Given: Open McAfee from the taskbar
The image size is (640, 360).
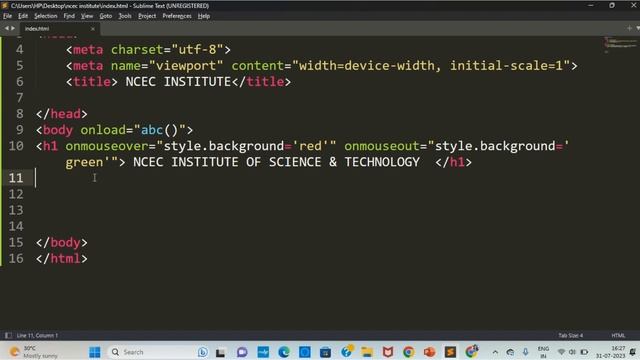Looking at the screenshot, I should click(388, 352).
